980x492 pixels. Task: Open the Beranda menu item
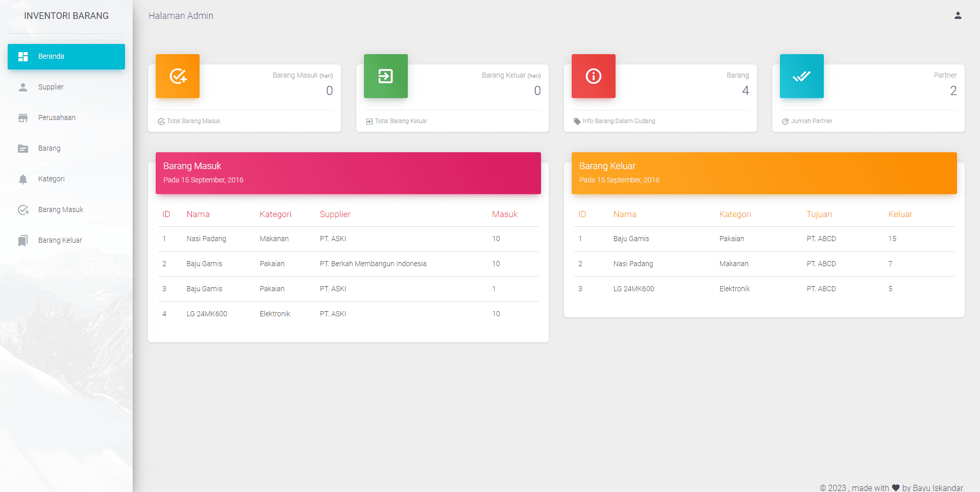(x=66, y=57)
